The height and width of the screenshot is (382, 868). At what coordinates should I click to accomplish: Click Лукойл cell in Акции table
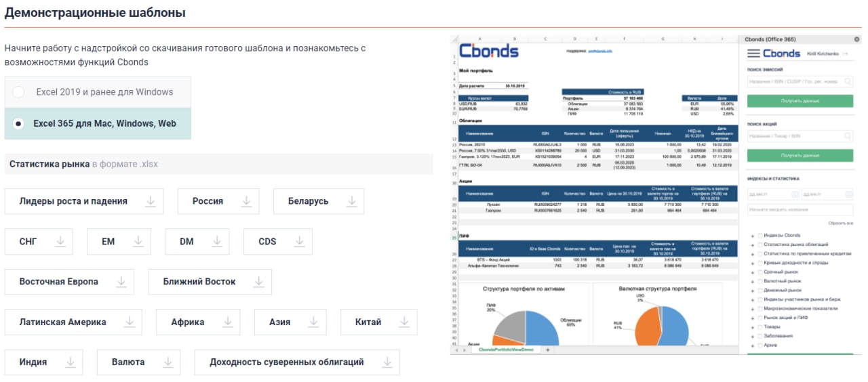click(x=493, y=203)
